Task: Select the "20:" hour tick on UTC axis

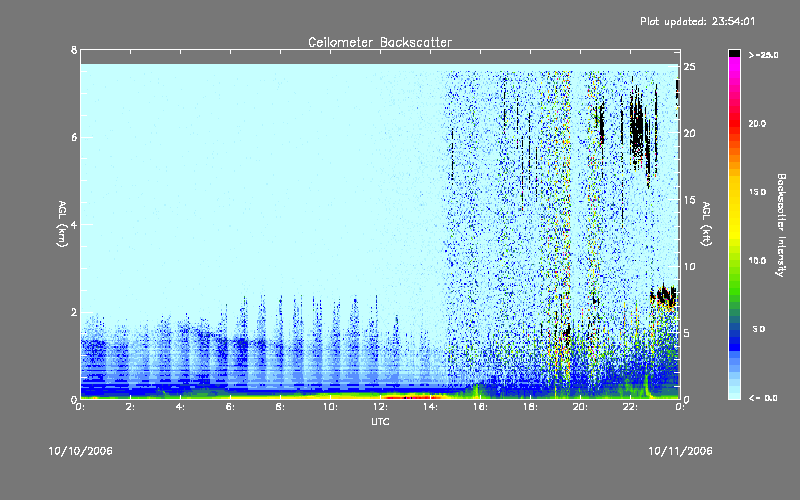Action: tap(581, 407)
